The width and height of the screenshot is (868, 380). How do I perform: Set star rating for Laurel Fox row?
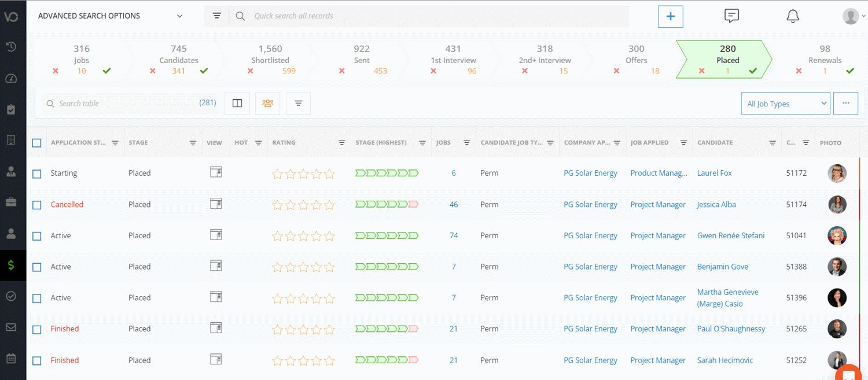[x=303, y=174]
